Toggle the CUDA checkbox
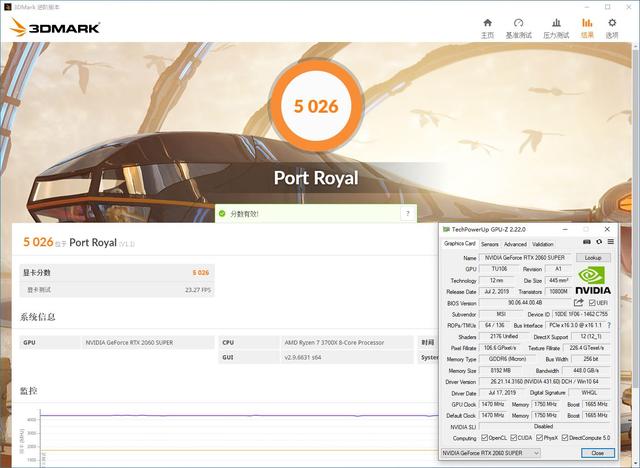 [x=515, y=437]
